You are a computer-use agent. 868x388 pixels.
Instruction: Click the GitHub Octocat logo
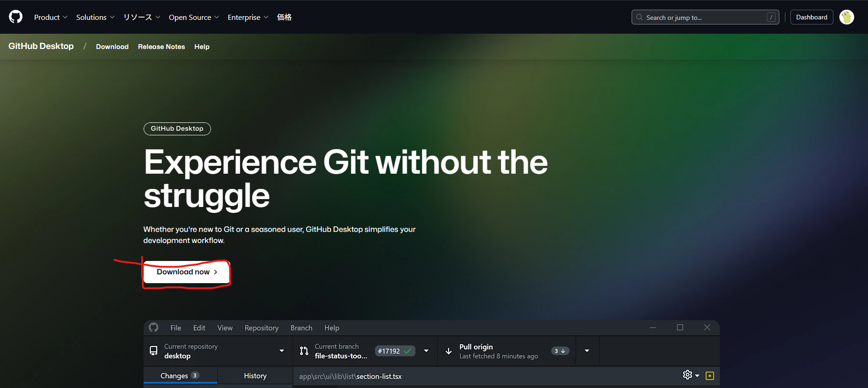click(x=16, y=17)
